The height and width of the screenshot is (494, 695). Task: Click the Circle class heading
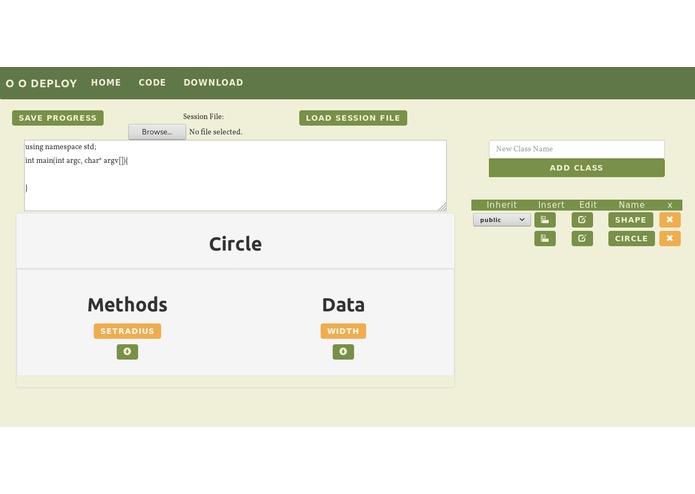coord(235,244)
